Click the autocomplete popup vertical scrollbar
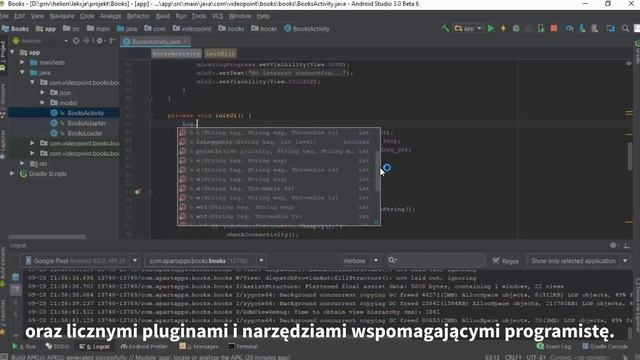This screenshot has width=640, height=360. pos(377,171)
